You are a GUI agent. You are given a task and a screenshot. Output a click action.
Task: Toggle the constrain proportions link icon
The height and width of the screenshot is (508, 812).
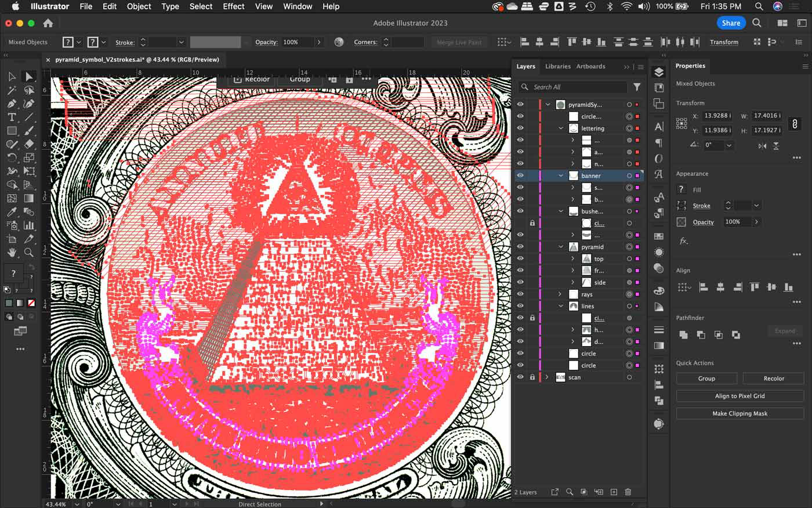tap(795, 123)
